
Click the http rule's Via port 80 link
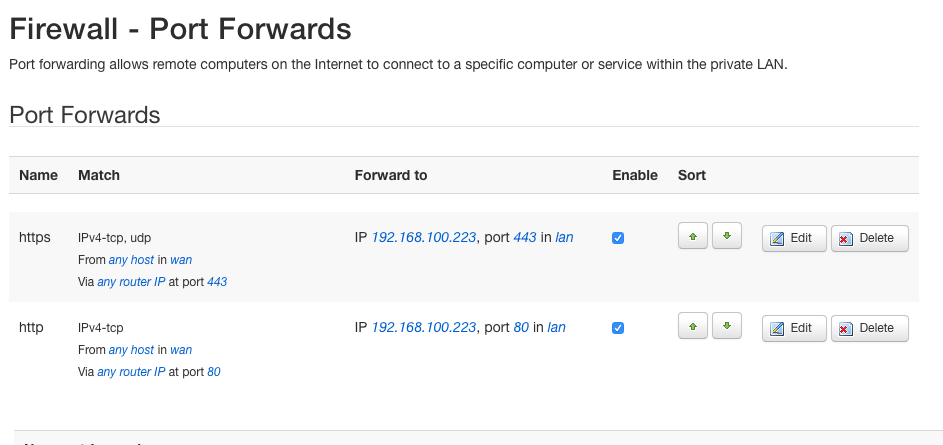click(x=214, y=372)
